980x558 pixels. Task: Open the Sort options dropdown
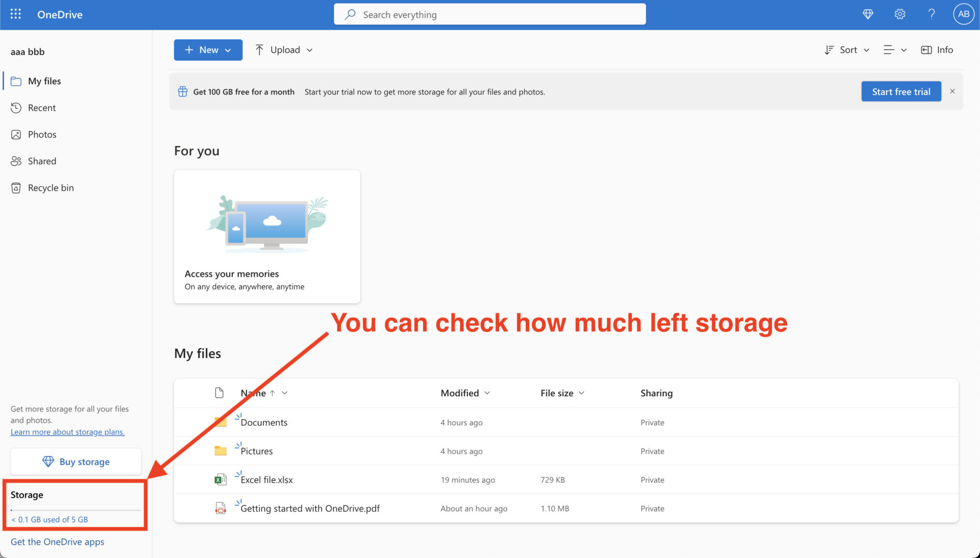tap(846, 50)
